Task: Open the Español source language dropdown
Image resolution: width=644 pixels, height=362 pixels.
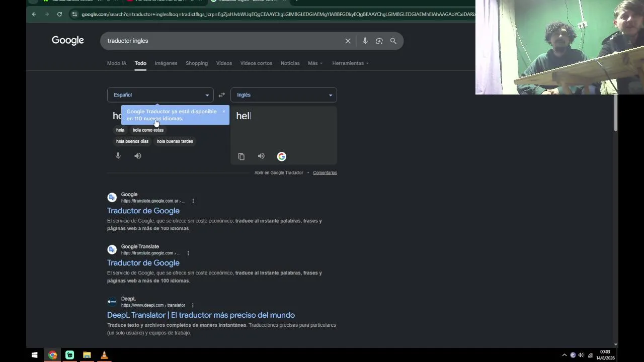Action: pos(160,95)
